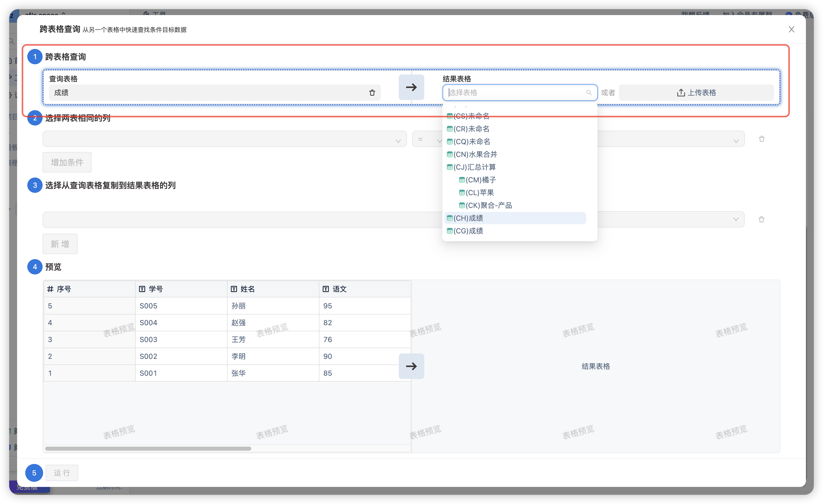Click the text-type icon in 语文 header
This screenshot has height=504, width=823.
326,289
